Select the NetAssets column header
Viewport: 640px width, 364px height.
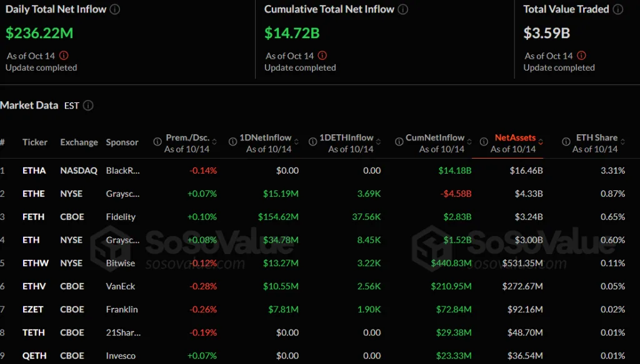[514, 138]
